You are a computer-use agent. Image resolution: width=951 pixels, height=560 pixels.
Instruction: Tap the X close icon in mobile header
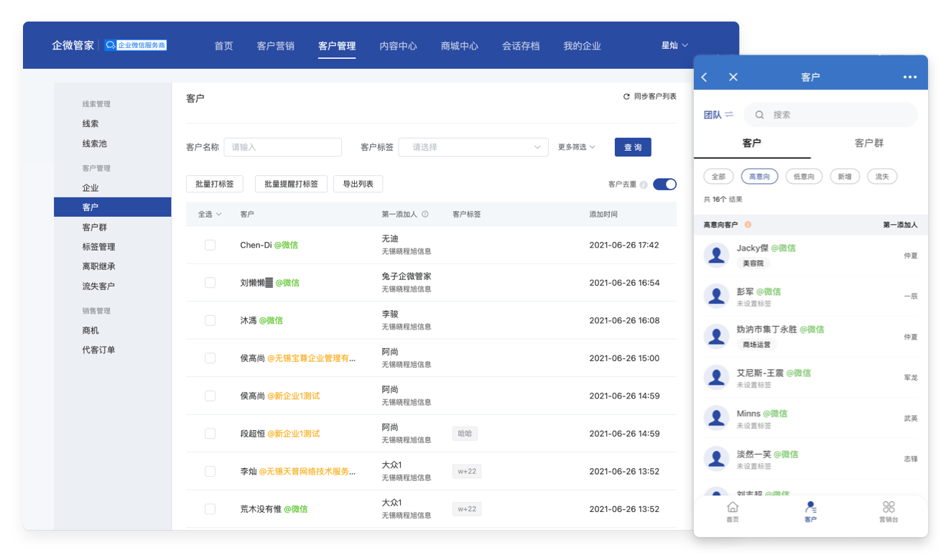(x=733, y=77)
